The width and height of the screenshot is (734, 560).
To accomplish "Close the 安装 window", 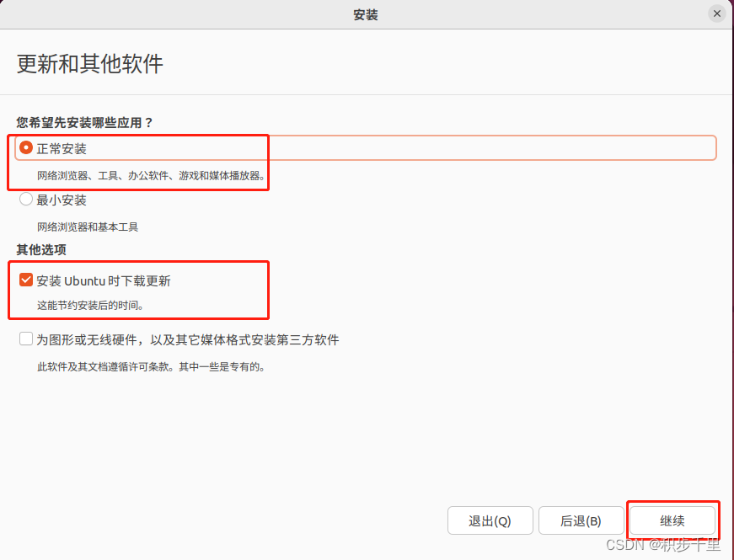I will tap(716, 14).
